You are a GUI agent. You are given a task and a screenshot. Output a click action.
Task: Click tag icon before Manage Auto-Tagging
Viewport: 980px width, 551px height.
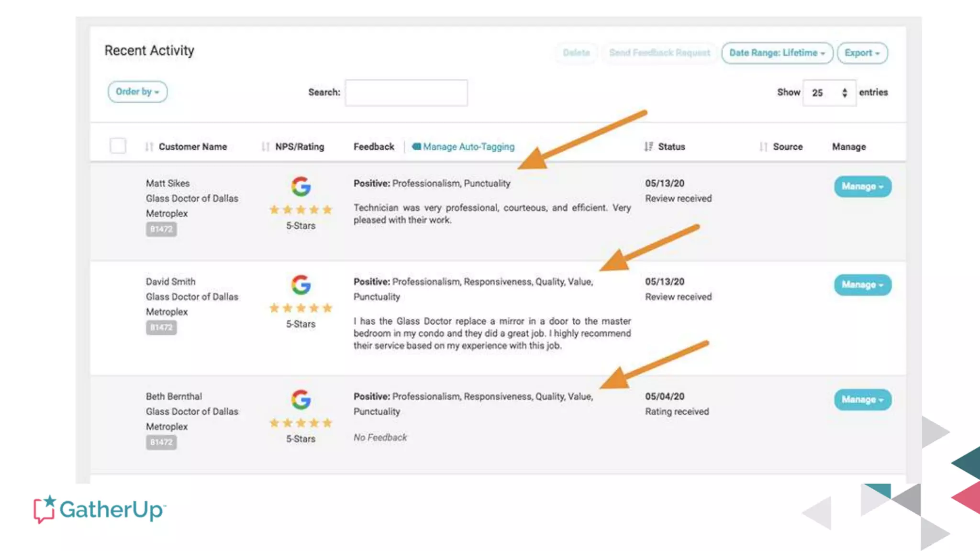coord(416,147)
